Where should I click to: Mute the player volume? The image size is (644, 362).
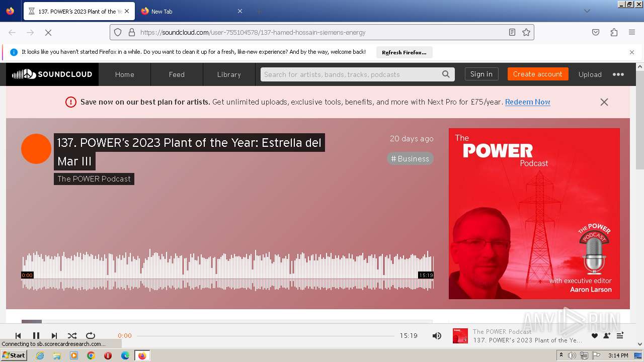(437, 335)
